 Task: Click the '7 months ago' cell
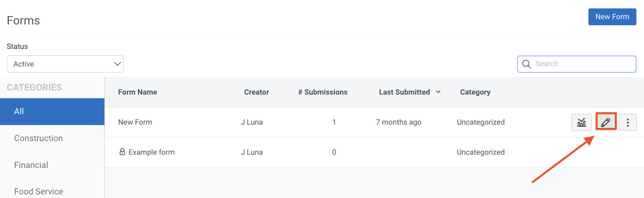tap(398, 122)
